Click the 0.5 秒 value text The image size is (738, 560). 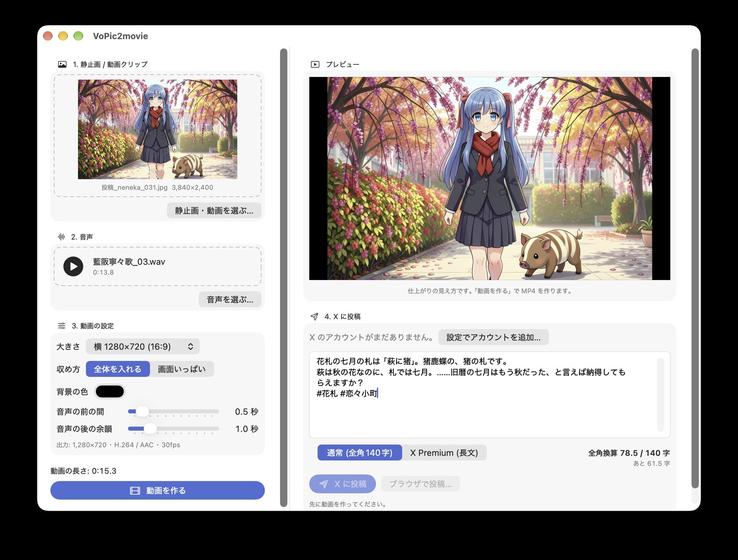tap(247, 411)
